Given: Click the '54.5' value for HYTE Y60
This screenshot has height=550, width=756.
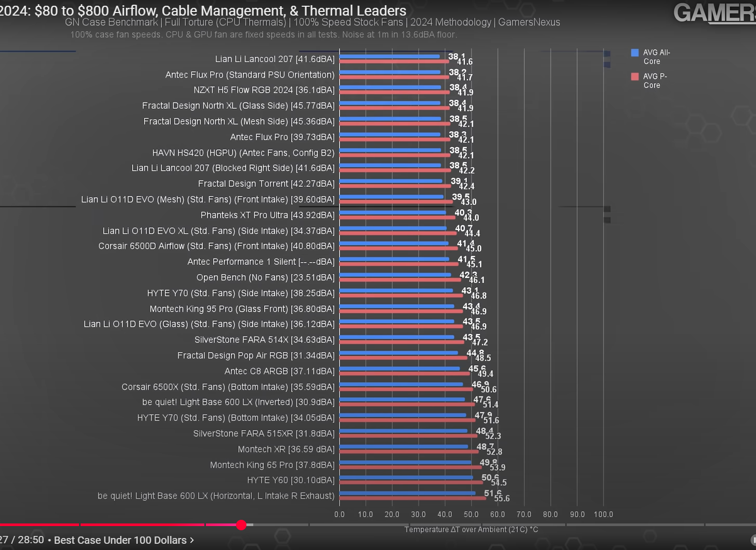Looking at the screenshot, I should 499,483.
